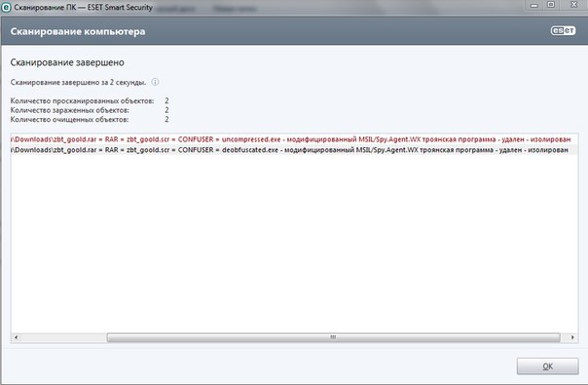Close the scan window with X
588x385 pixels.
click(x=573, y=5)
